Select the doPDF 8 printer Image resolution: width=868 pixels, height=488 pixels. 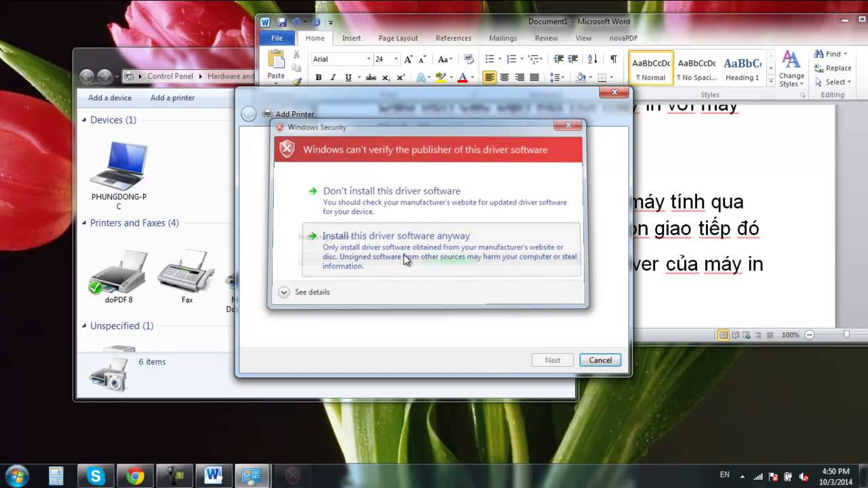coord(119,277)
